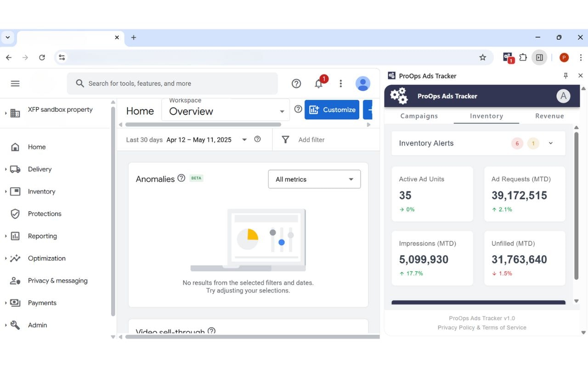Close the ProOps Ads Tracker side panel
This screenshot has height=368, width=588.
click(x=580, y=75)
